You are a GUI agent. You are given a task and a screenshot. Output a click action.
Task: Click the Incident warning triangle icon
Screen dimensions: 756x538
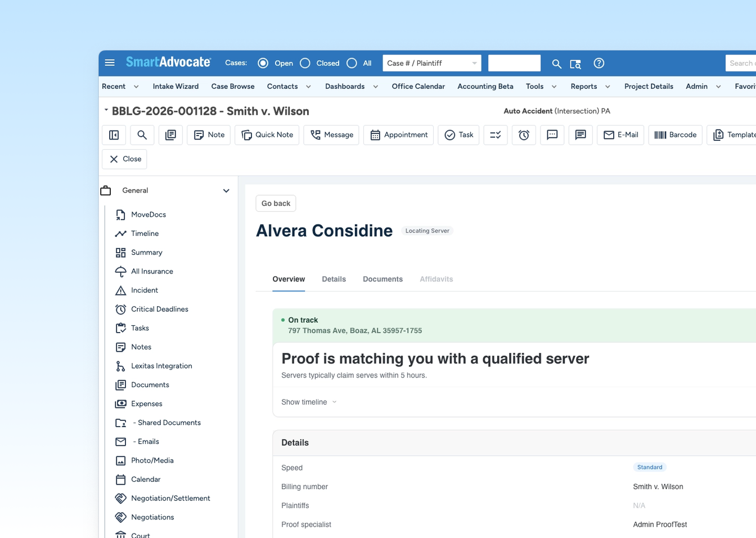[120, 290]
